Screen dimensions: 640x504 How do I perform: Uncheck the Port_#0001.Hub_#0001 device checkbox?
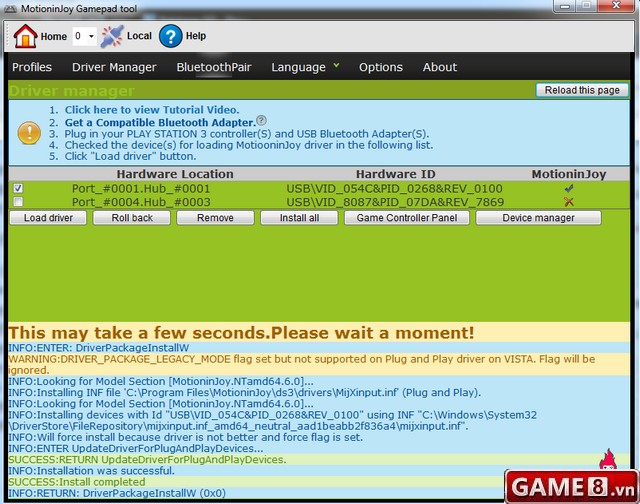[18, 188]
